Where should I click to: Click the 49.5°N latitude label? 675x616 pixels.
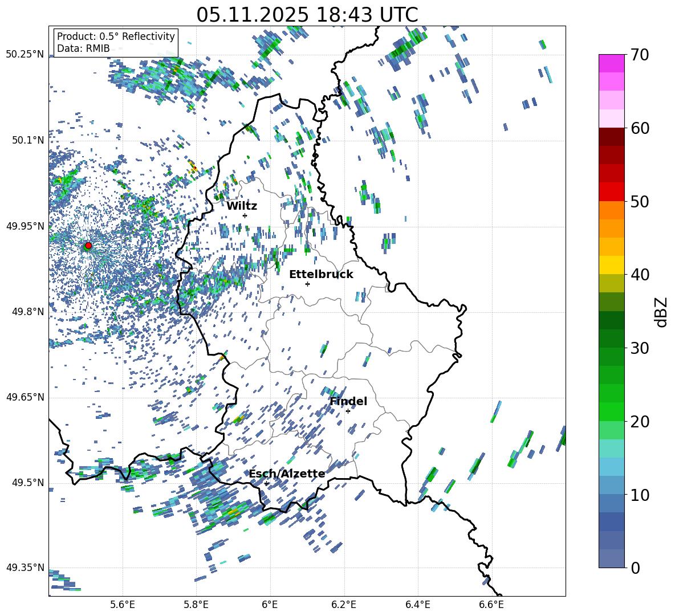point(29,483)
